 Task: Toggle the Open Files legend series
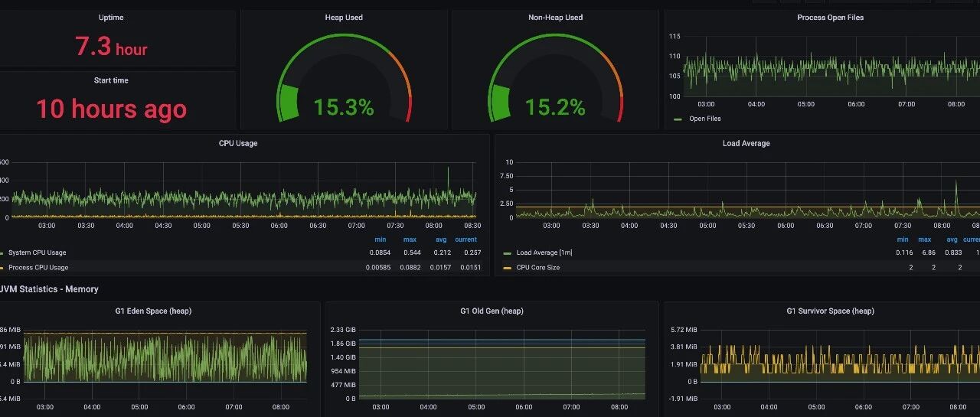(x=704, y=119)
